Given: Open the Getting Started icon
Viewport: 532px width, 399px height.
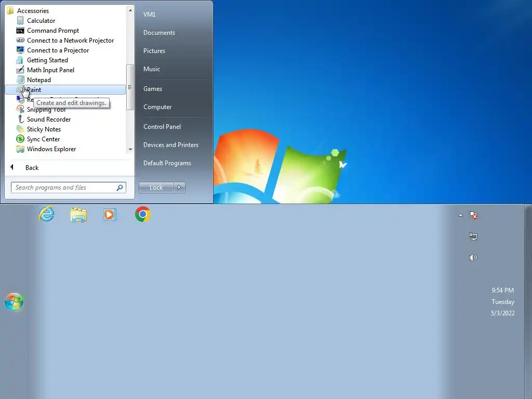Looking at the screenshot, I should [x=20, y=60].
